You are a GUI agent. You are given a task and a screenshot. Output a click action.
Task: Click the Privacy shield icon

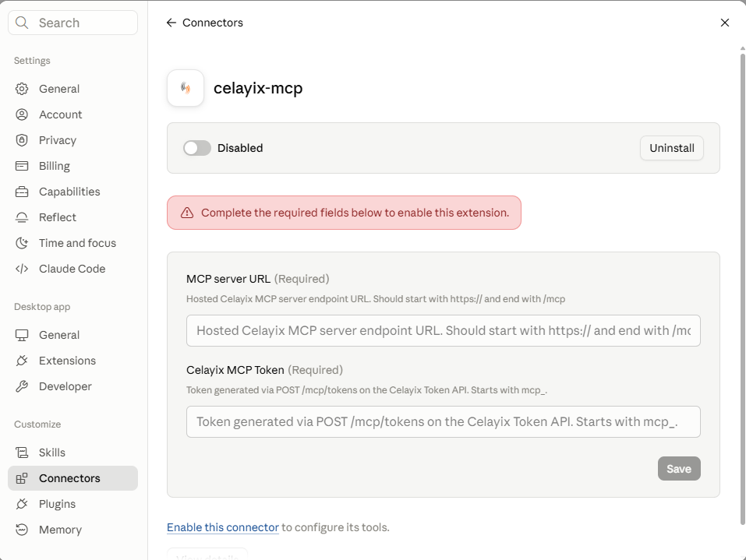point(22,140)
